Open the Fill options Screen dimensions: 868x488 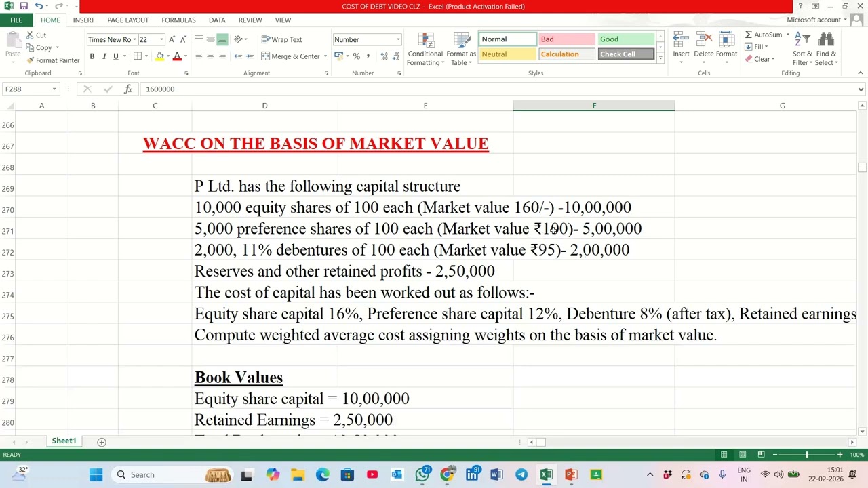click(x=755, y=47)
